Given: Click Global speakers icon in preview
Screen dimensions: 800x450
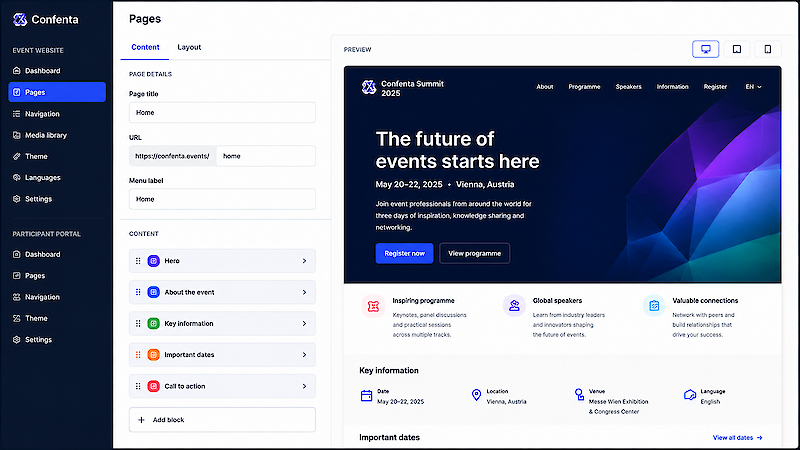Looking at the screenshot, I should (514, 306).
